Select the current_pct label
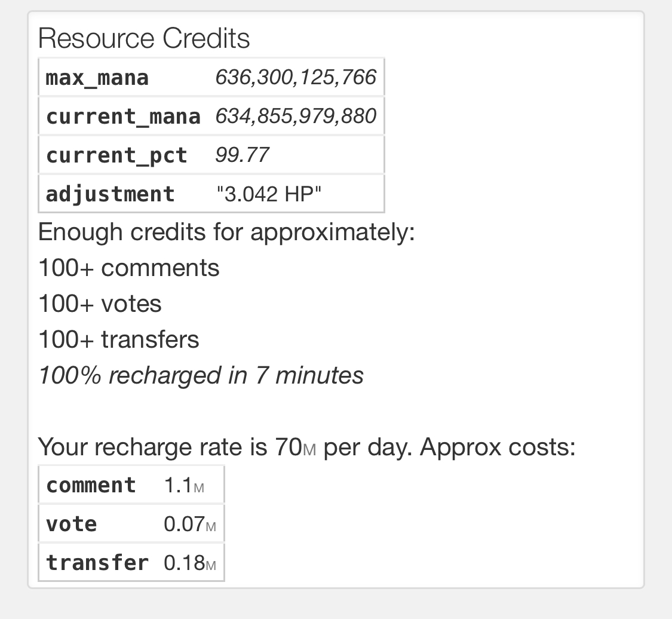Image resolution: width=672 pixels, height=619 pixels. (x=116, y=155)
